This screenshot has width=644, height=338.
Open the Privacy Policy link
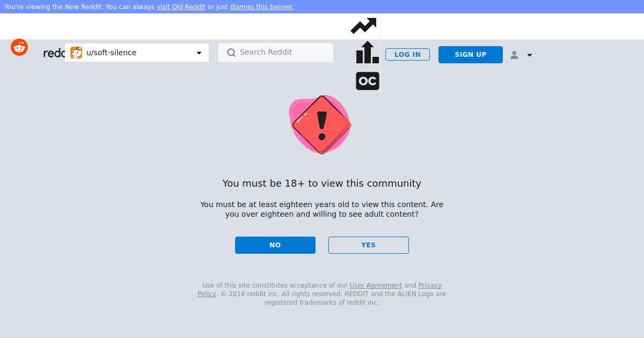click(x=430, y=285)
